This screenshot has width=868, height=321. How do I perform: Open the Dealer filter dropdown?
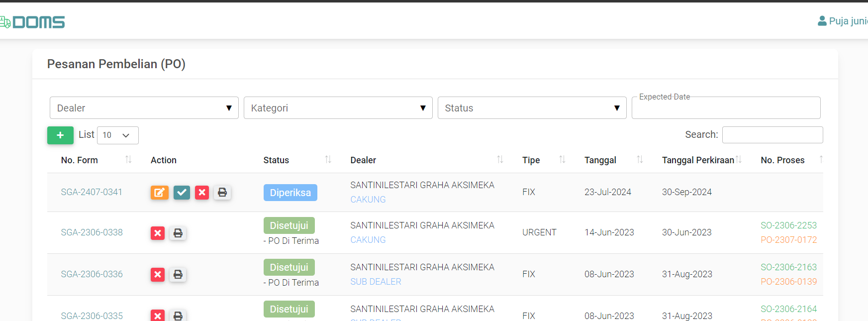[144, 108]
